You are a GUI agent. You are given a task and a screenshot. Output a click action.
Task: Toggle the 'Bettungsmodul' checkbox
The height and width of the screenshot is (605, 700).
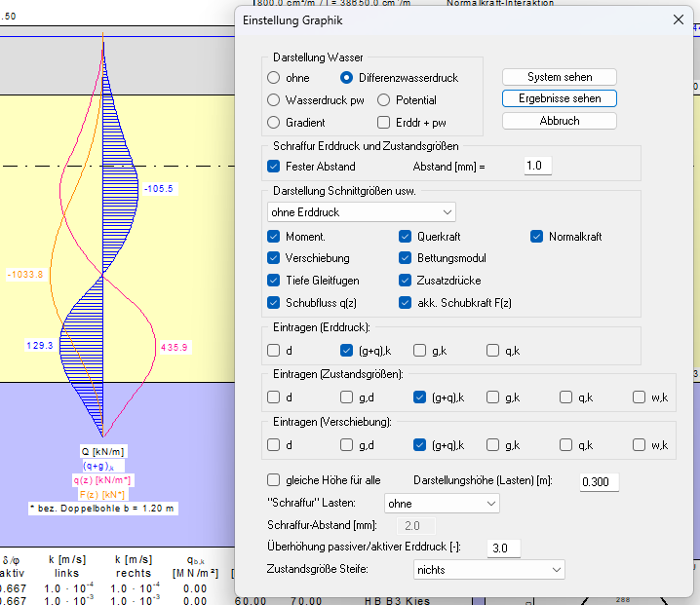(x=406, y=258)
